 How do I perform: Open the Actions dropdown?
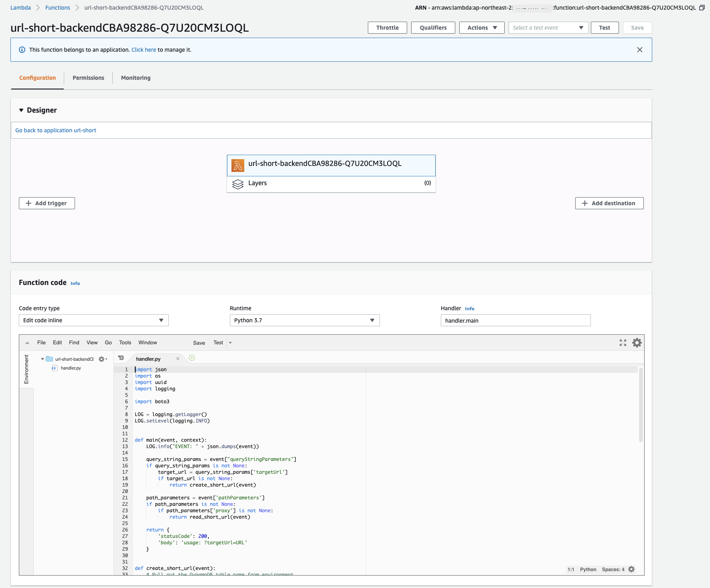point(482,28)
